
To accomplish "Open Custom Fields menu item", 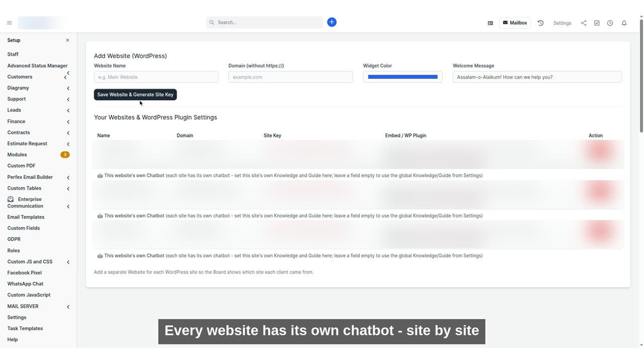I will (24, 228).
